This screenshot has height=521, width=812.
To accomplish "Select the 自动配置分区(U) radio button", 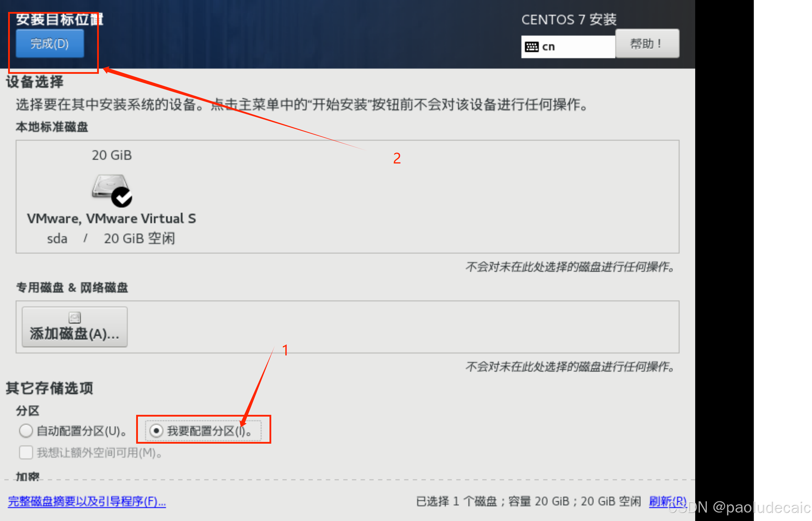I will [x=26, y=431].
